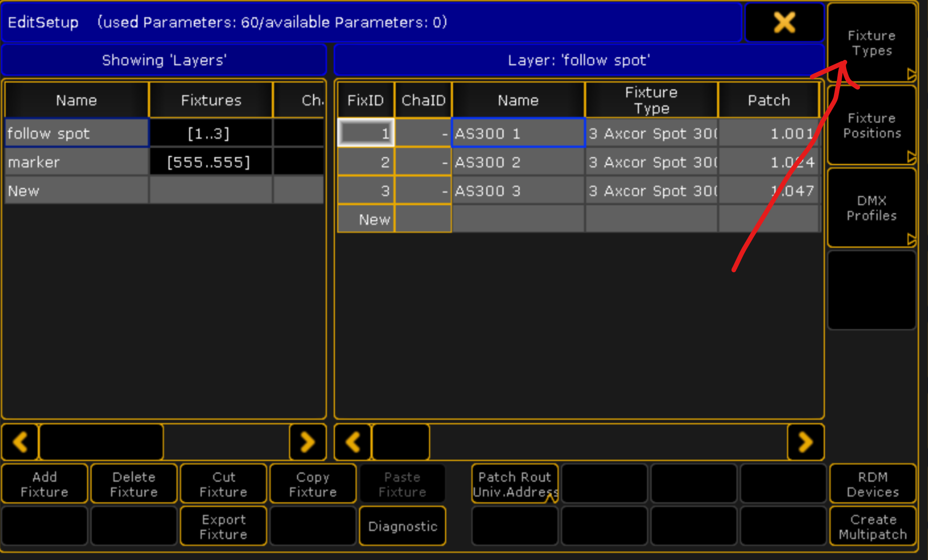Click the 'Patch' column header
Screen dimensions: 928x560
pos(769,100)
